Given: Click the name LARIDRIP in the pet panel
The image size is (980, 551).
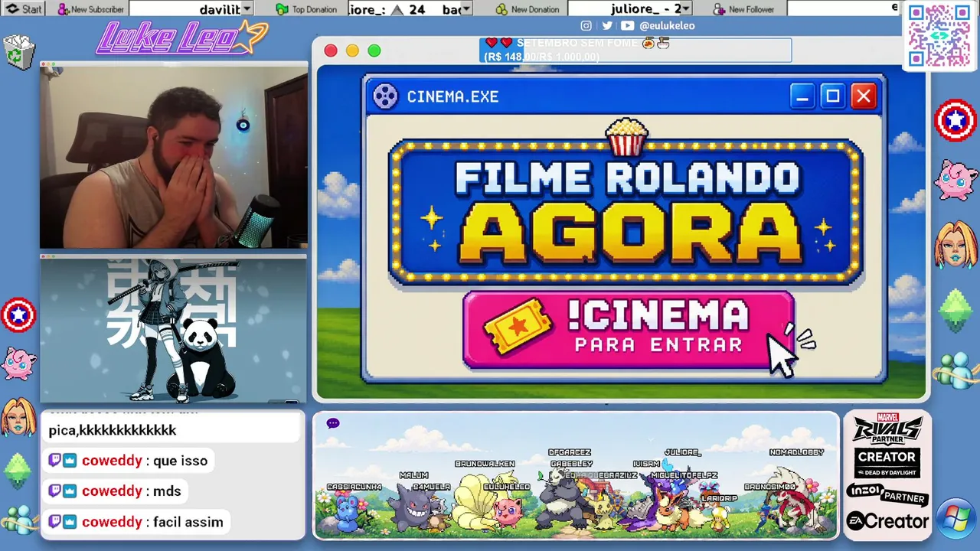Looking at the screenshot, I should [719, 498].
